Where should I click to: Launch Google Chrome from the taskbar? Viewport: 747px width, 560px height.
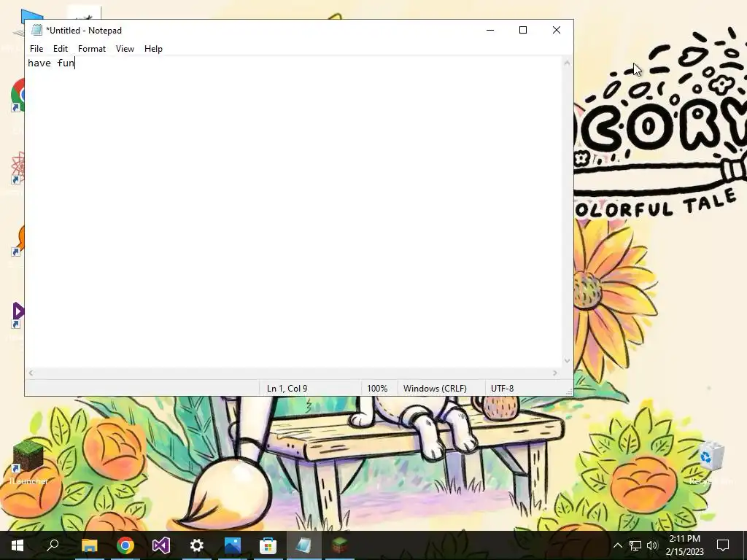tap(125, 545)
